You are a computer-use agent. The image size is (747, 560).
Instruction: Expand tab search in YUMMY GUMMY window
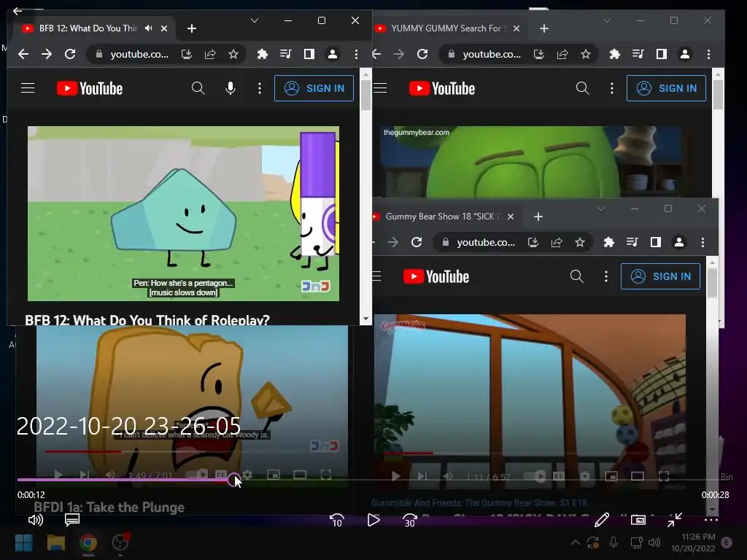point(606,20)
